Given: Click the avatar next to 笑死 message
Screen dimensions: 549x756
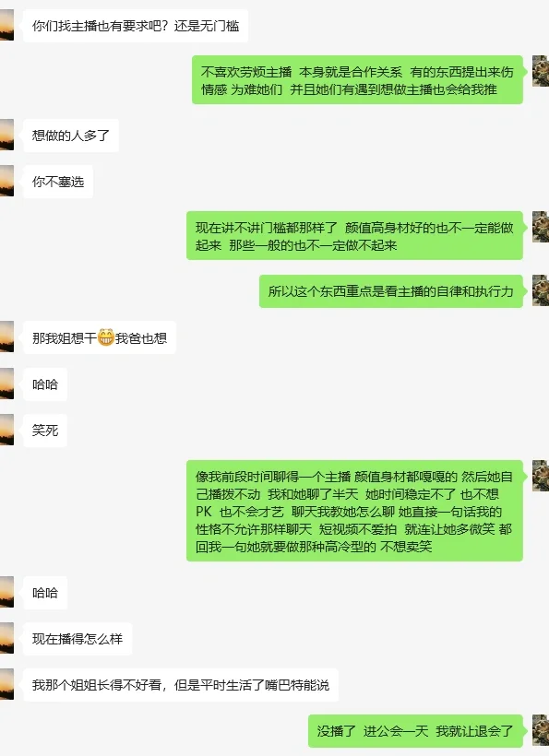Looking at the screenshot, I should 6,429.
